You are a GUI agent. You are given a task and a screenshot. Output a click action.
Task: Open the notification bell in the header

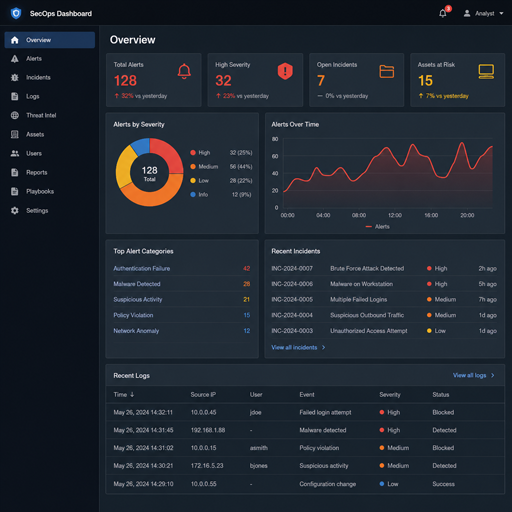(443, 13)
